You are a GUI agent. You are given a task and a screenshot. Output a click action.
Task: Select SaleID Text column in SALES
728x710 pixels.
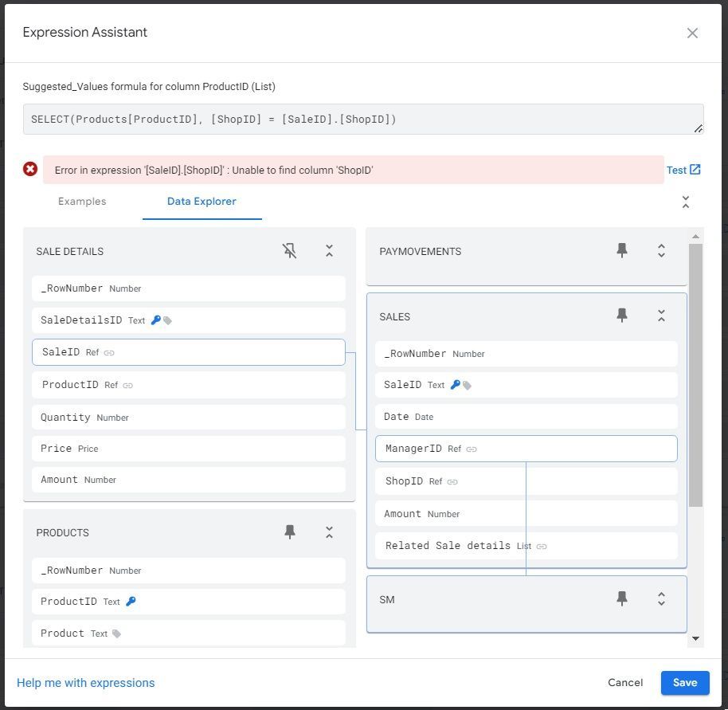pyautogui.click(x=526, y=385)
